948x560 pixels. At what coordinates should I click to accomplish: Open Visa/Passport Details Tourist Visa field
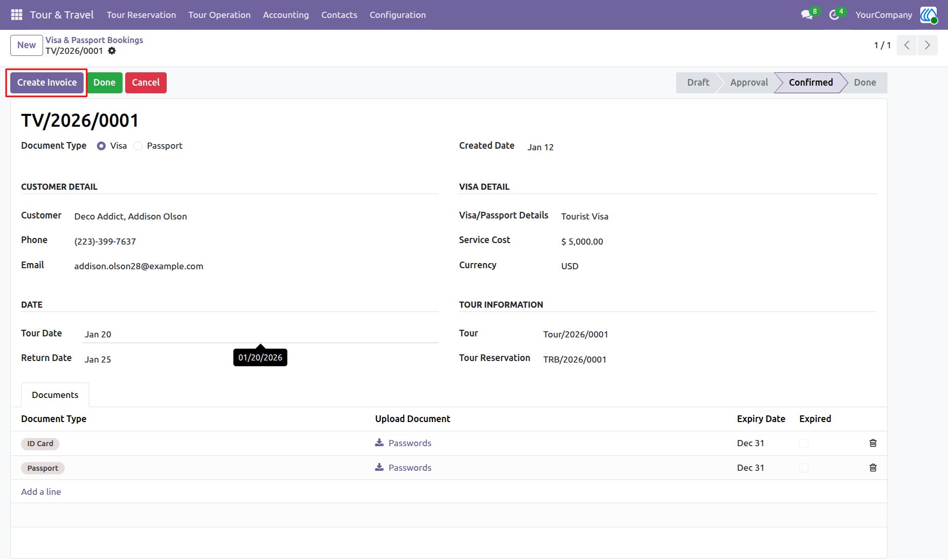point(719,216)
